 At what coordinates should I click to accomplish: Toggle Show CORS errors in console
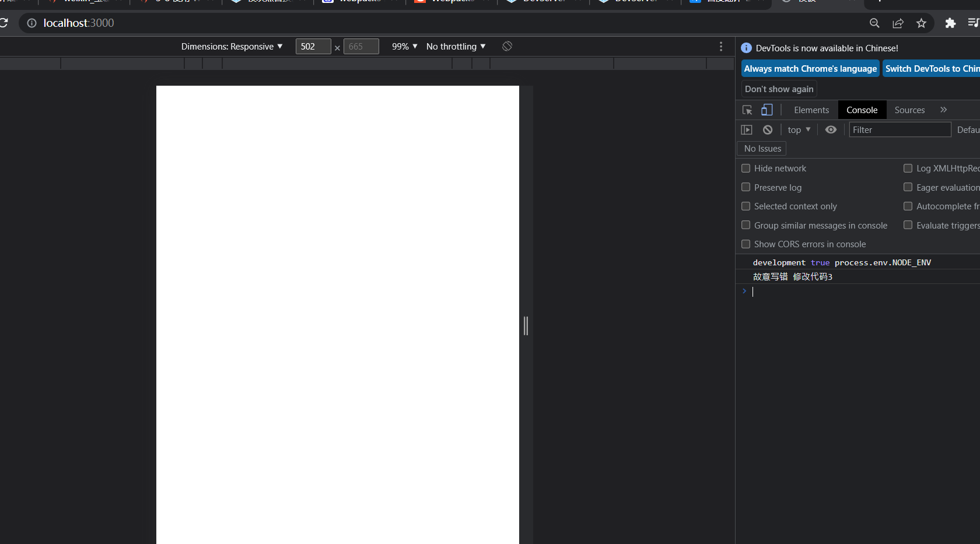pyautogui.click(x=745, y=244)
